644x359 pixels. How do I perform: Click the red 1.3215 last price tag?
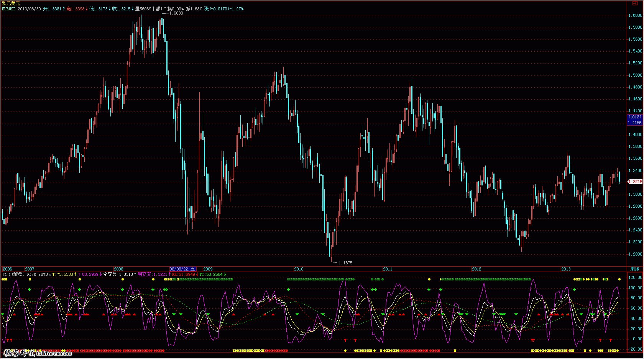pyautogui.click(x=636, y=182)
